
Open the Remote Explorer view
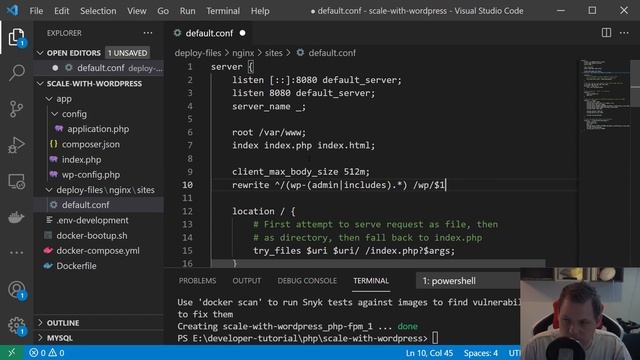pos(16,181)
